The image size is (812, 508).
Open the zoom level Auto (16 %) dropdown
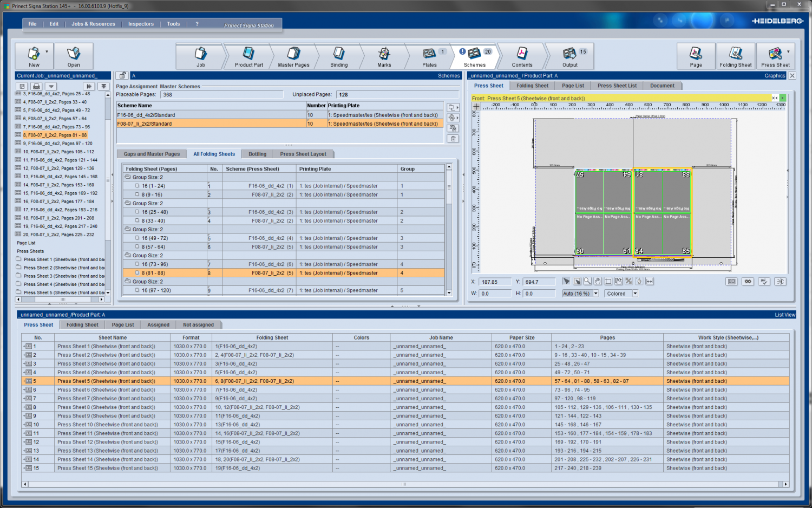tap(596, 294)
